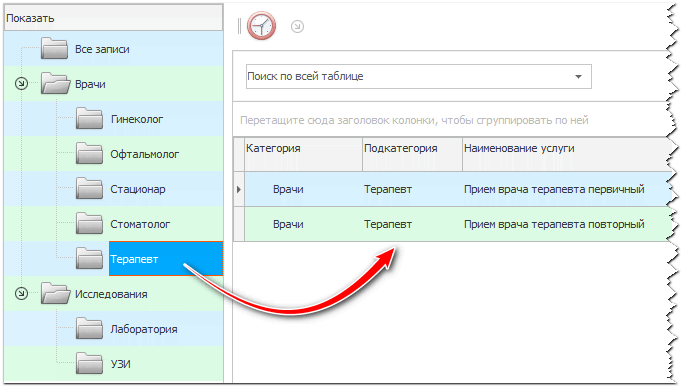This screenshot has height=387, width=688.
Task: Select Прием врача терапевта повторный
Action: (554, 225)
